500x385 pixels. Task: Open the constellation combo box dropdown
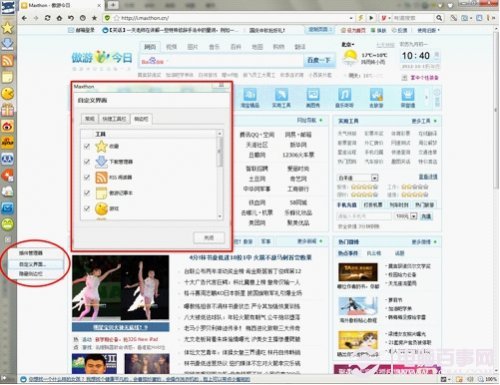click(x=375, y=178)
